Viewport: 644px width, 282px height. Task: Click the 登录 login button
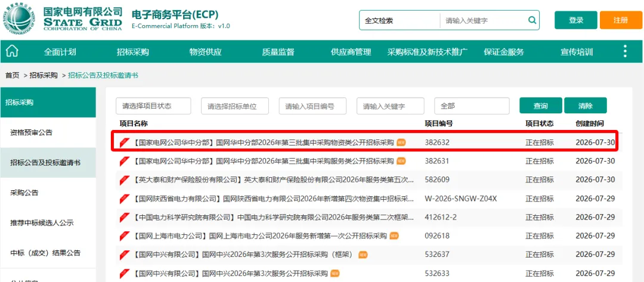tap(576, 20)
